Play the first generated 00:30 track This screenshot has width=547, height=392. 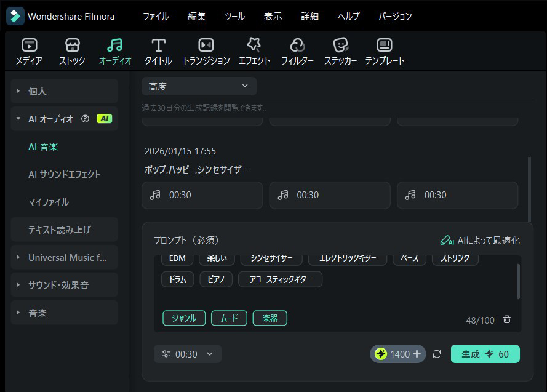pyautogui.click(x=202, y=194)
